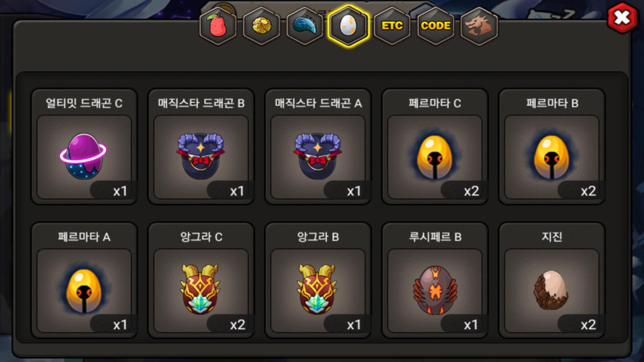Image resolution: width=644 pixels, height=362 pixels.
Task: Switch to the ETC tab
Action: 392,26
